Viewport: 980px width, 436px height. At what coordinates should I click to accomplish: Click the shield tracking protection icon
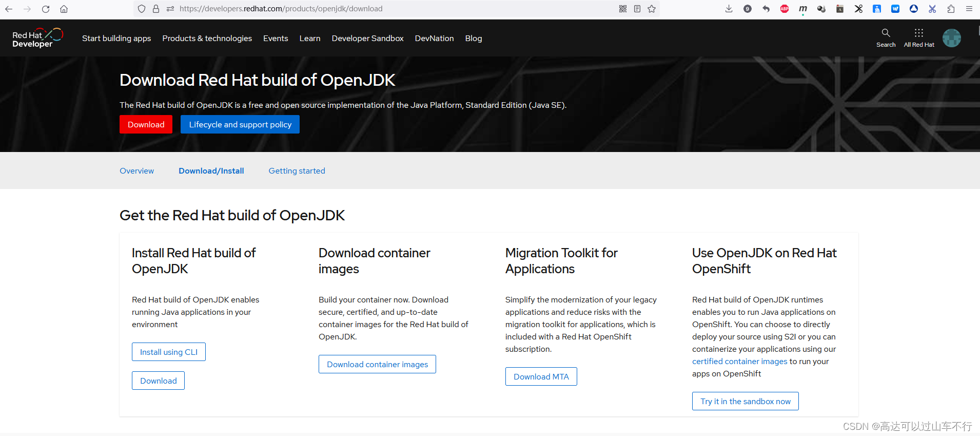142,9
